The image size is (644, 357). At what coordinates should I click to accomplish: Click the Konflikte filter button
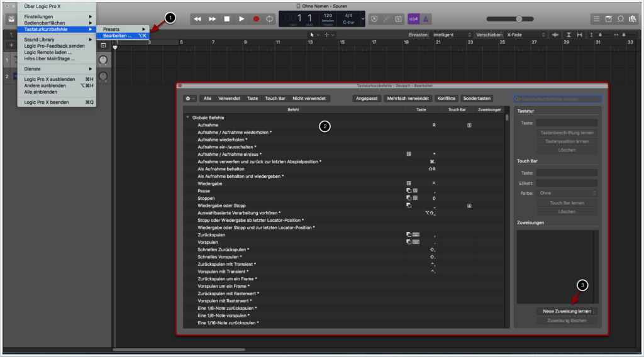point(446,99)
